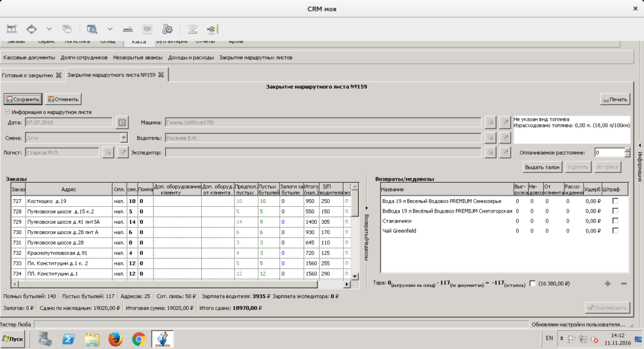
Task: Click the 'Выдать талон' button
Action: point(542,167)
